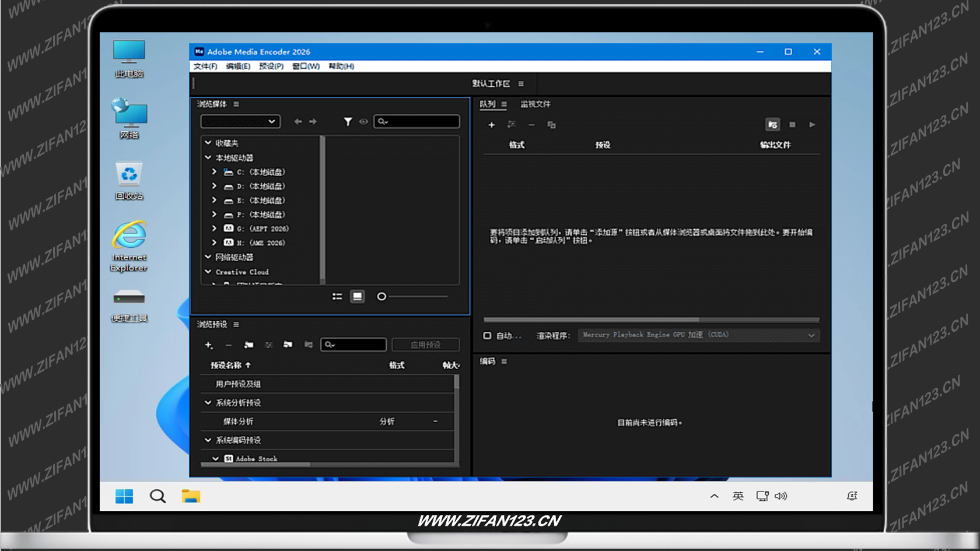
Task: Expand the E: local disk node
Action: point(214,199)
